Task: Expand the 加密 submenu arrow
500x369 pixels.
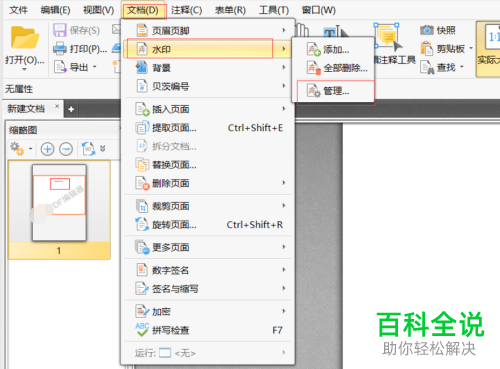Action: 284,311
